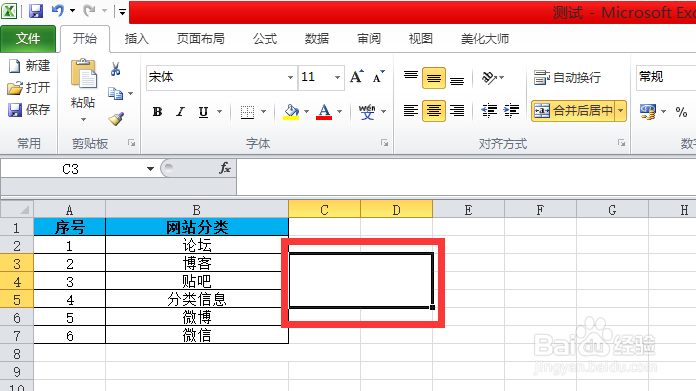Click the 打开 open button
This screenshot has width=696, height=391.
[29, 87]
